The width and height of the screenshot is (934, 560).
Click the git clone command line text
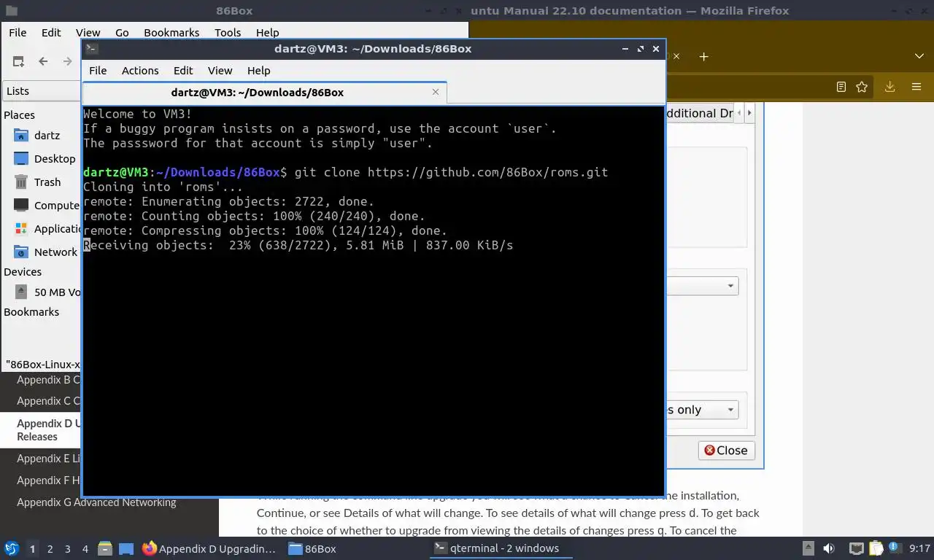tap(451, 172)
